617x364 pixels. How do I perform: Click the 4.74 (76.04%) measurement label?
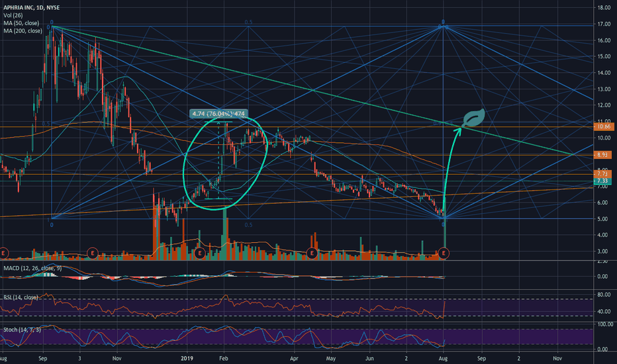(x=218, y=114)
